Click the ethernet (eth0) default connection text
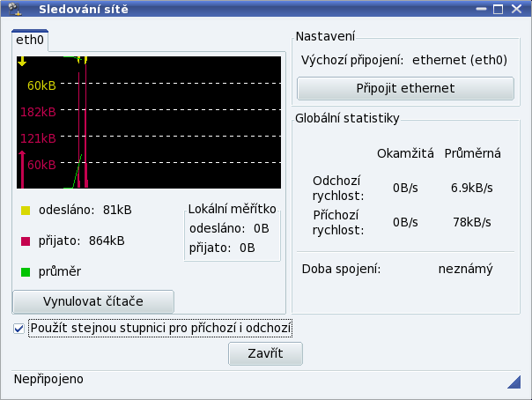Image resolution: width=532 pixels, height=400 pixels. tap(460, 60)
